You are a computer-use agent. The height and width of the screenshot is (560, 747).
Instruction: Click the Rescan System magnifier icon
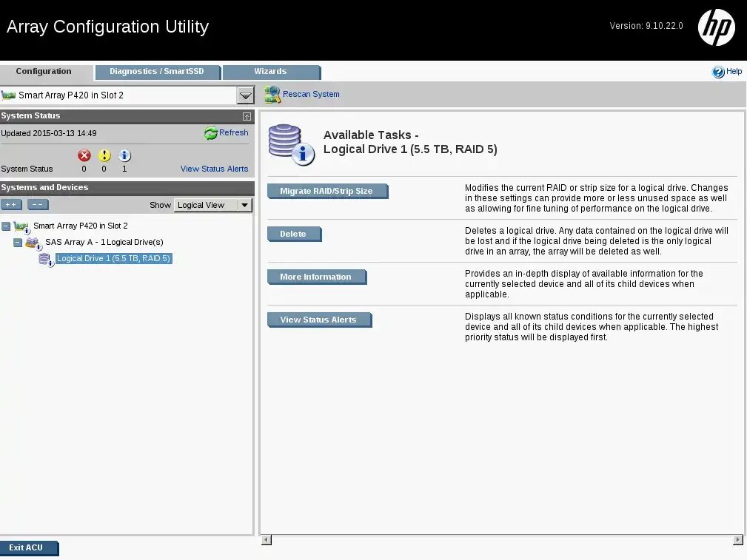[x=272, y=94]
